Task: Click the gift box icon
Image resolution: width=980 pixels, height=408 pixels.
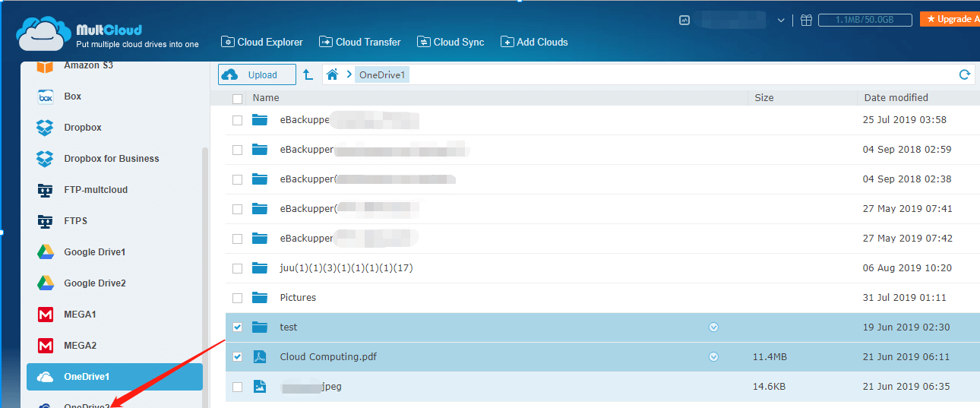Action: tap(806, 21)
